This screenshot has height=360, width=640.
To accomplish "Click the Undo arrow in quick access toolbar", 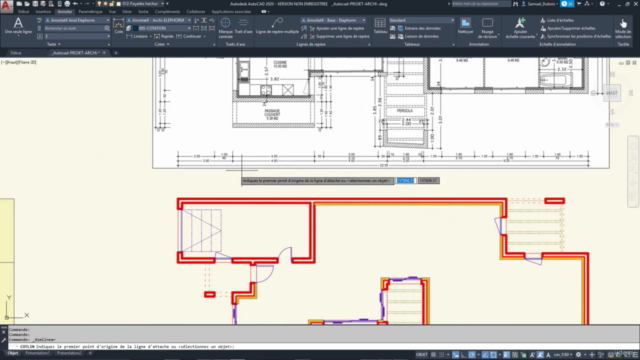I will [x=76, y=4].
